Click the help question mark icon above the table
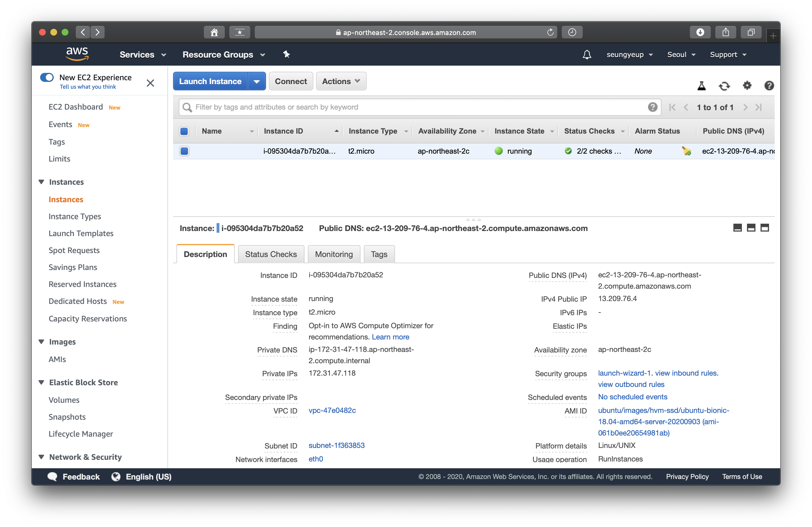Screen dimensions: 812x527 coord(769,86)
